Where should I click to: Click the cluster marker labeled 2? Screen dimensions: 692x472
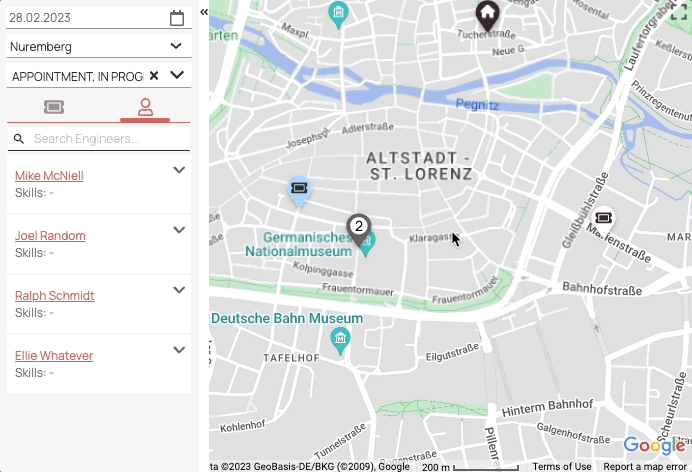(358, 228)
